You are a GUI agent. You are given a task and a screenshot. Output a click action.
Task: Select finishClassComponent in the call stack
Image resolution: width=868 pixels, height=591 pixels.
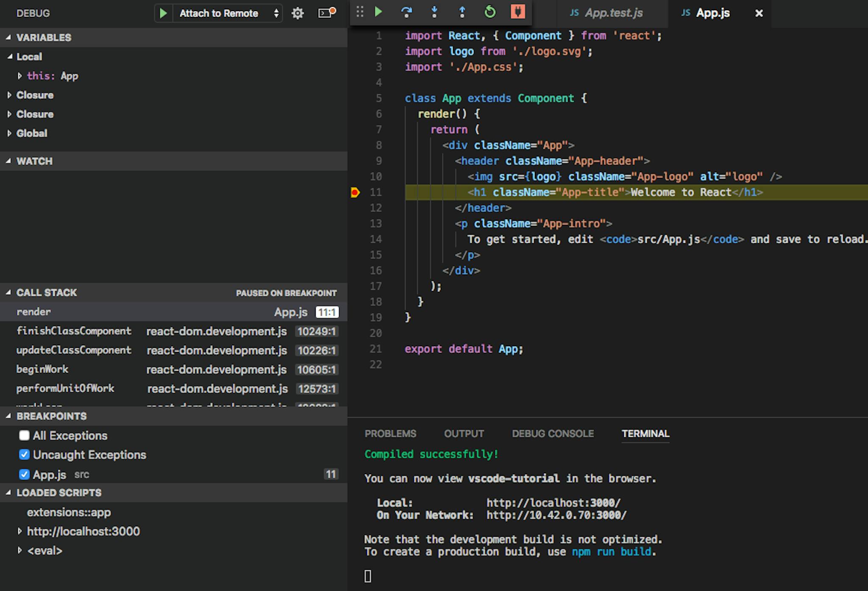click(74, 331)
